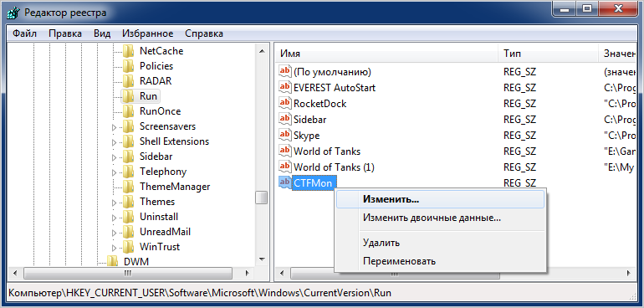This screenshot has height=308, width=644.
Task: Select the EVEREST AutoStart value name
Action: [335, 87]
